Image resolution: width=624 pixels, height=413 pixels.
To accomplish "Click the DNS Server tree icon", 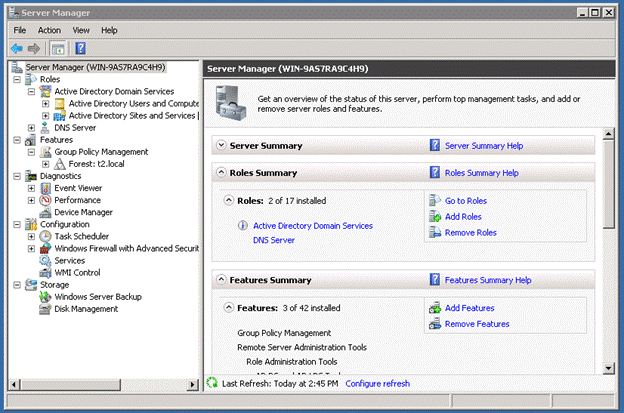I will click(45, 128).
